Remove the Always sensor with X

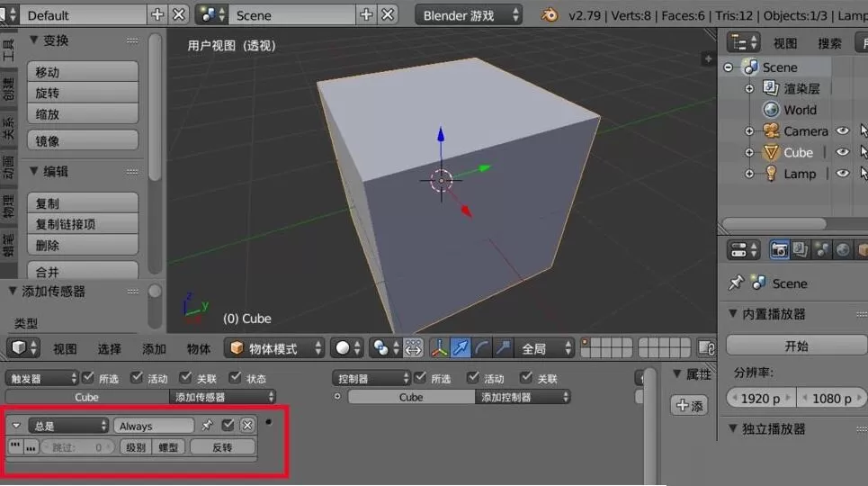(247, 425)
